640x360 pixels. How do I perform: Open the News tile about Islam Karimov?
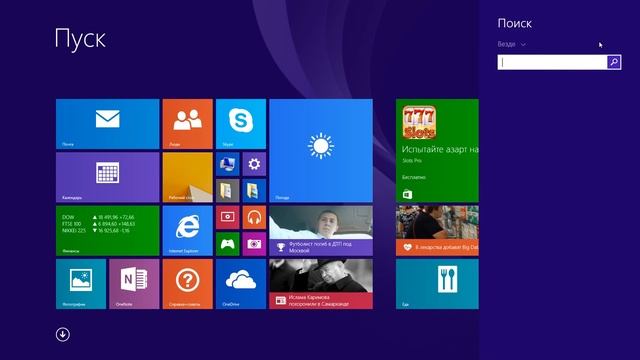[321, 284]
